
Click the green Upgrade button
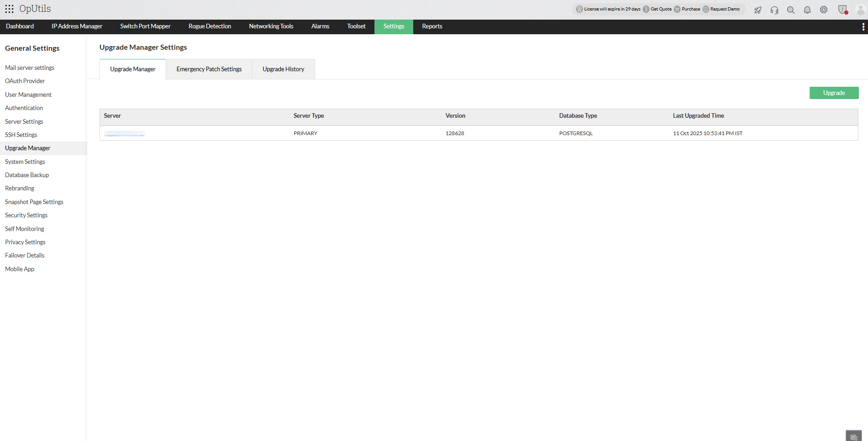pos(834,93)
